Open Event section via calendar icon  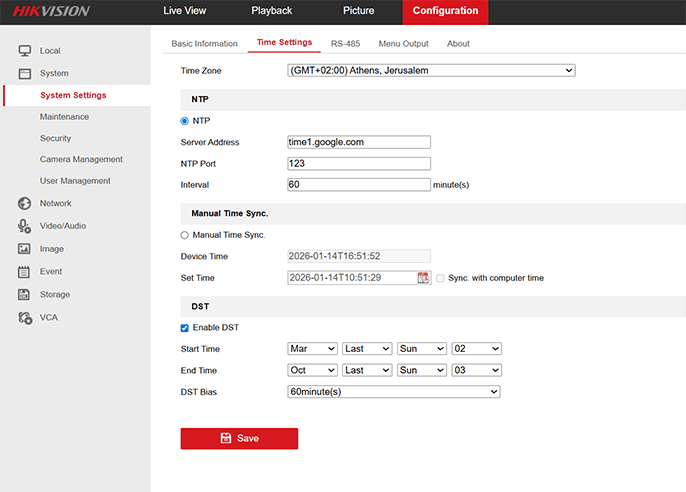click(x=24, y=271)
